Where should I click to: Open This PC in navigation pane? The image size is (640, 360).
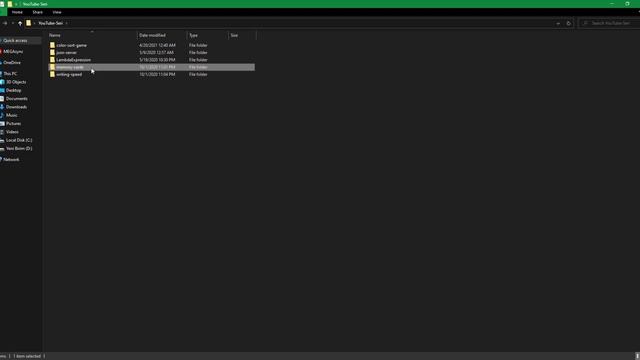(10, 74)
